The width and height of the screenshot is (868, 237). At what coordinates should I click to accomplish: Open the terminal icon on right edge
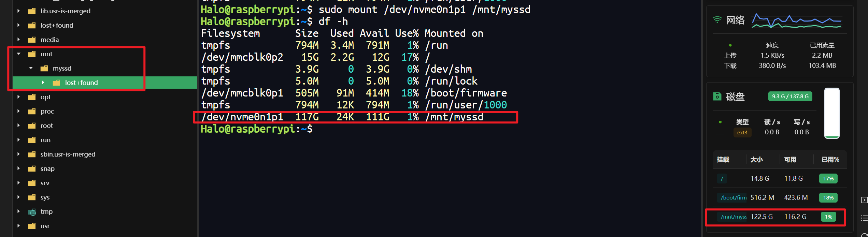[x=864, y=200]
